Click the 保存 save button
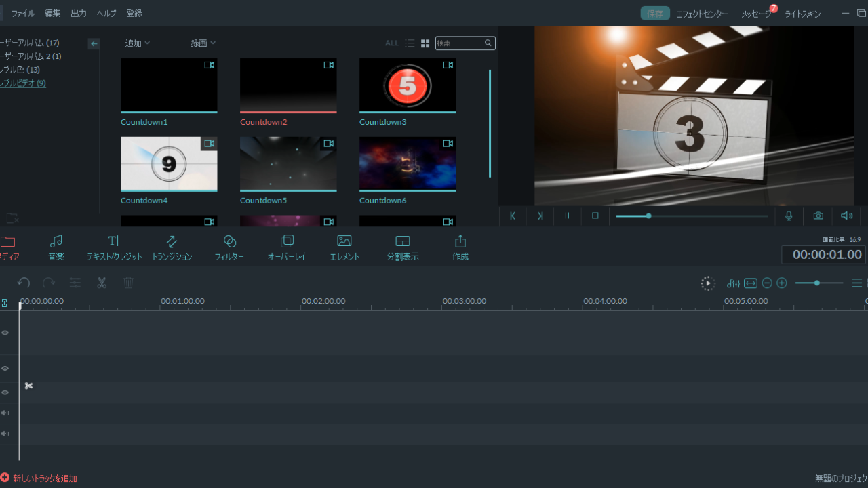The image size is (868, 488). coord(655,14)
